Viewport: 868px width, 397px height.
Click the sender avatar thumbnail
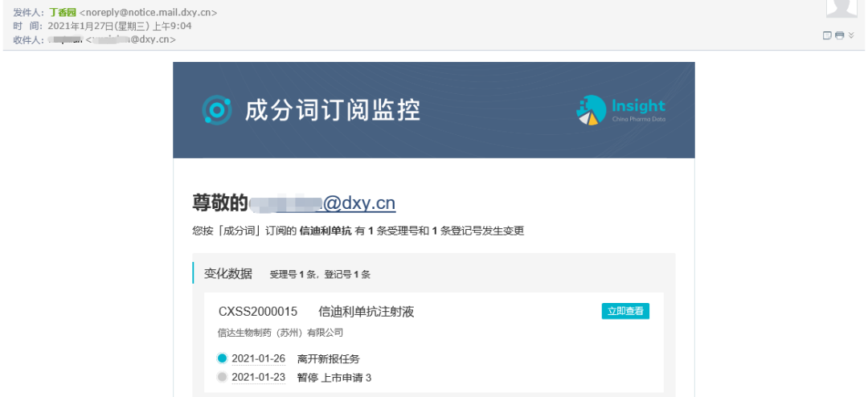pyautogui.click(x=841, y=8)
